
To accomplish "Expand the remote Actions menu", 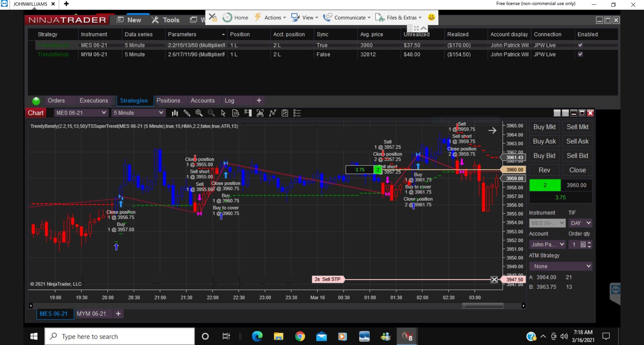I will pos(270,17).
